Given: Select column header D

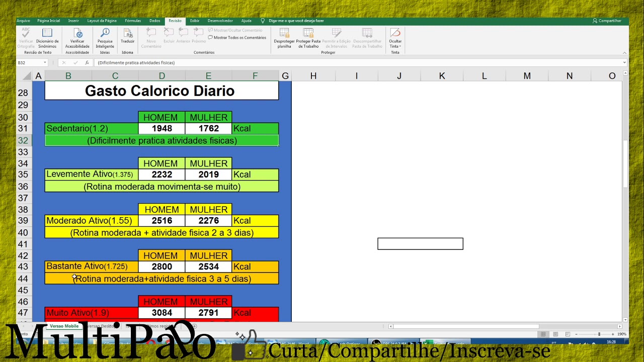Looking at the screenshot, I should [162, 76].
